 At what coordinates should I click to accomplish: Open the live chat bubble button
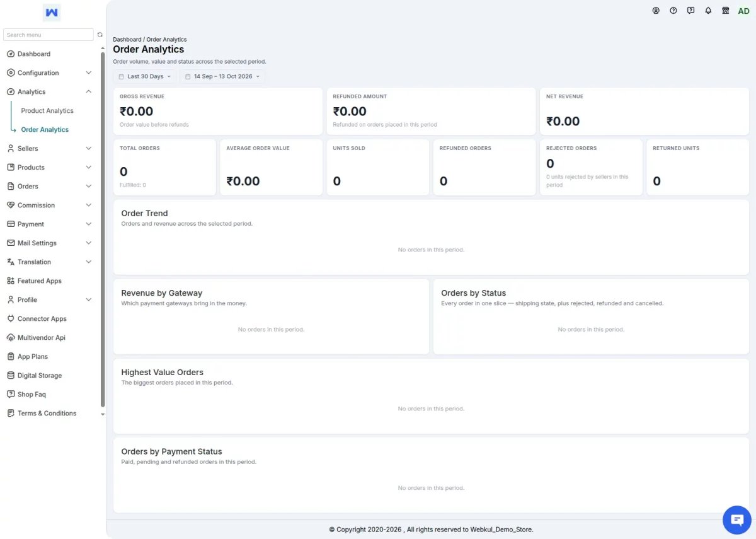click(x=737, y=520)
